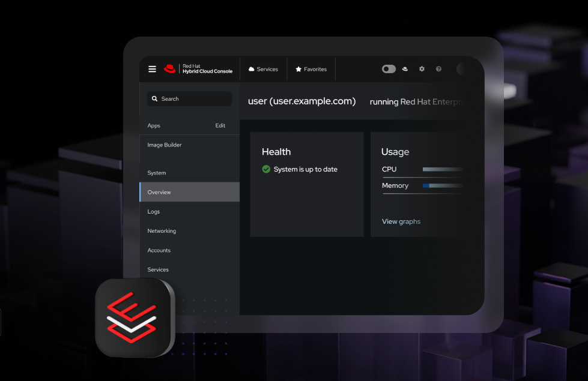588x381 pixels.
Task: Click Image Builder in the Apps list
Action: coord(165,145)
